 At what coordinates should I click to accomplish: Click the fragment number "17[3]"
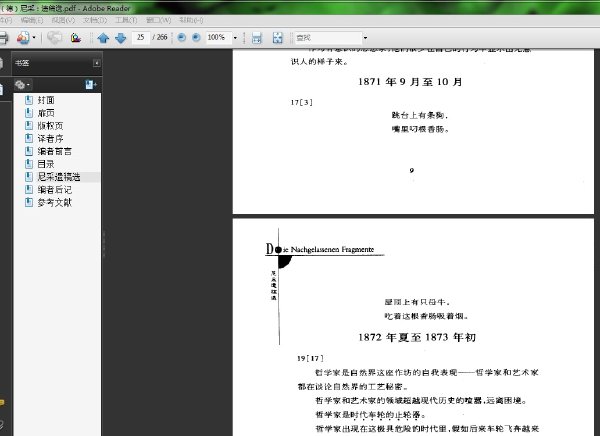click(x=302, y=102)
